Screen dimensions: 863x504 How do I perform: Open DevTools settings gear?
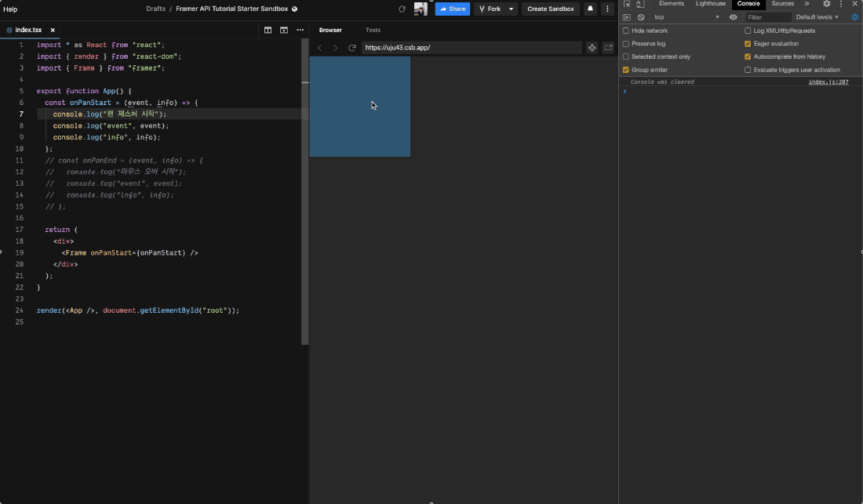tap(827, 4)
